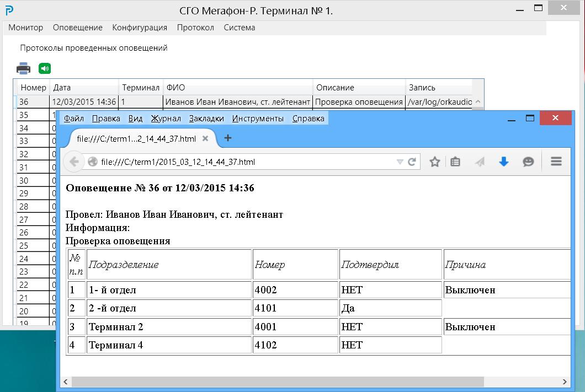Click the Терминал column header

pyautogui.click(x=141, y=88)
